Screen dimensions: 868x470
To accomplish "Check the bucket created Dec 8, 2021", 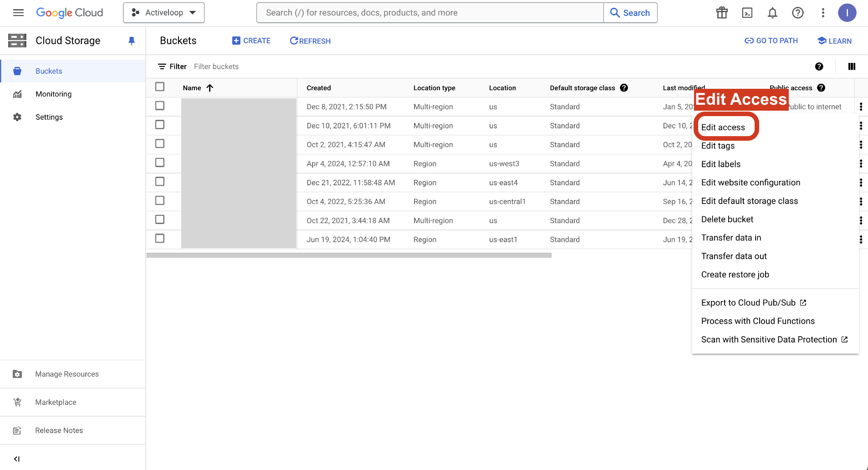I will (160, 106).
